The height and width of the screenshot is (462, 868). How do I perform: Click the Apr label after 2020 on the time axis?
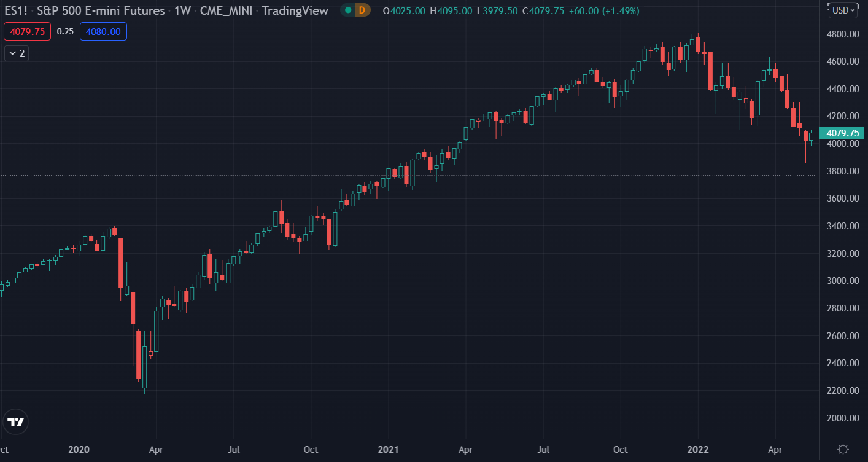(157, 450)
